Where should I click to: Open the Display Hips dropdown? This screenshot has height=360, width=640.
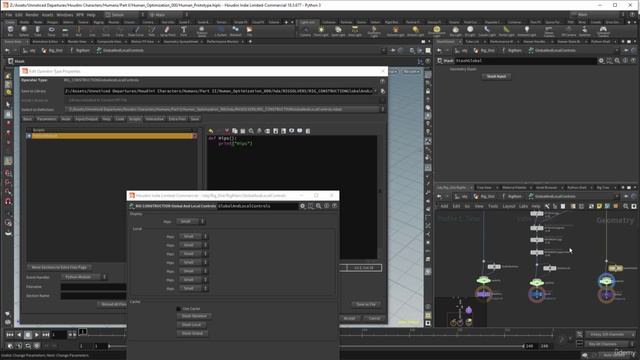(x=190, y=221)
